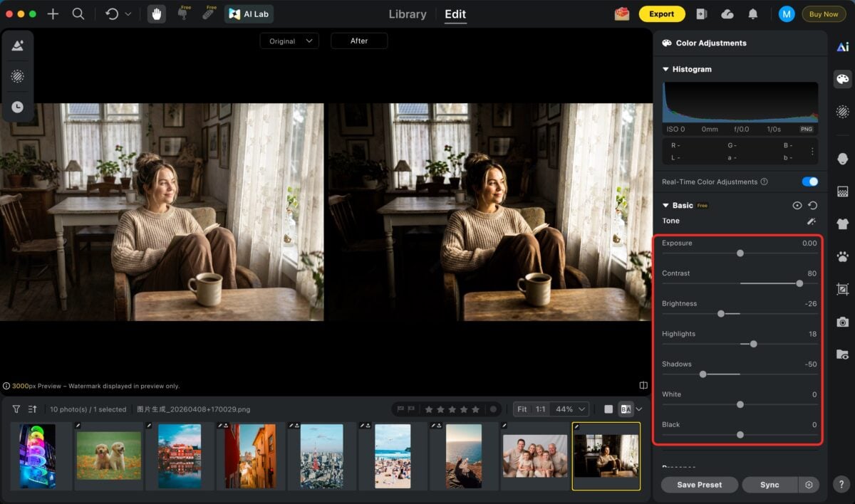Open the Color Adjustments palette icon
The image size is (855, 504).
pyautogui.click(x=842, y=79)
